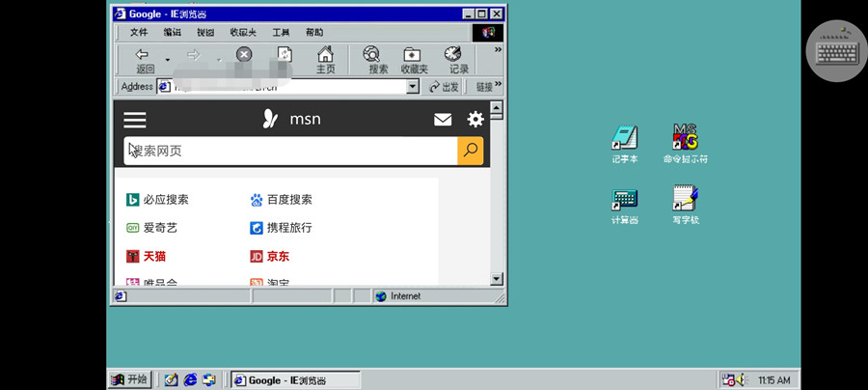Click the Internet zone status bar entry
This screenshot has width=868, height=390.
pos(398,296)
